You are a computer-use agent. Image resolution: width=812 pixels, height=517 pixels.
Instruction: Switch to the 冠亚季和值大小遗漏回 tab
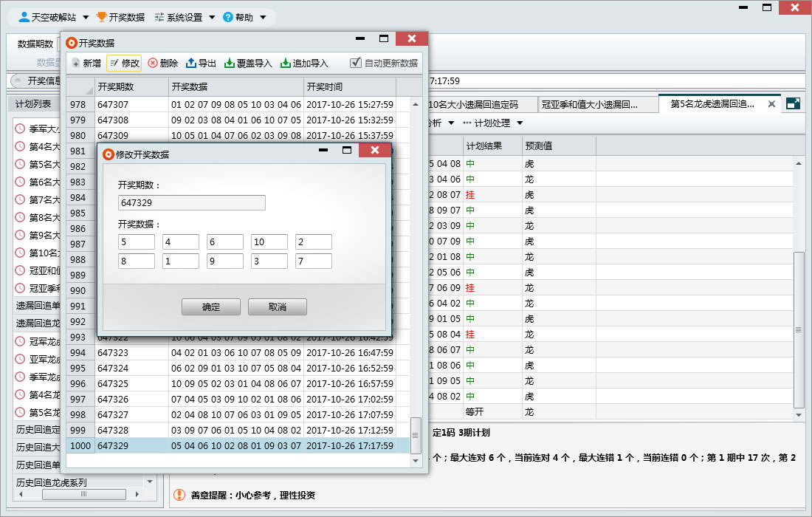pos(589,104)
